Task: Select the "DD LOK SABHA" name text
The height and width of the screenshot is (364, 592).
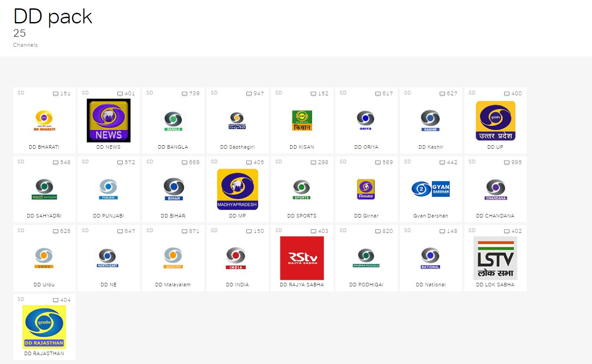Action: (495, 285)
